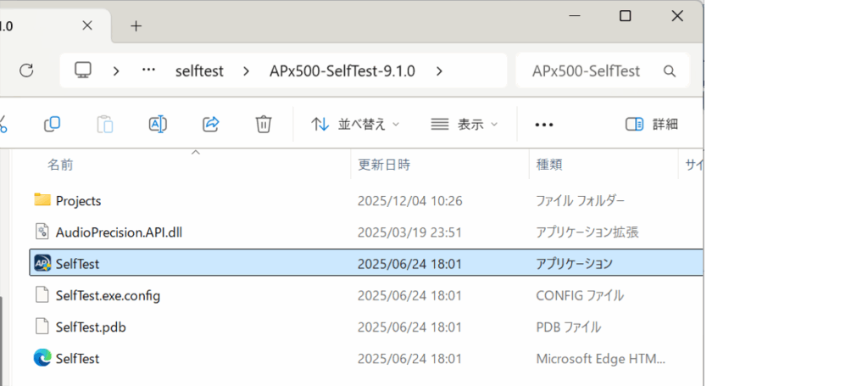Expand chevron after APx500-SelfTest-9.1.0 breadcrumb

439,70
